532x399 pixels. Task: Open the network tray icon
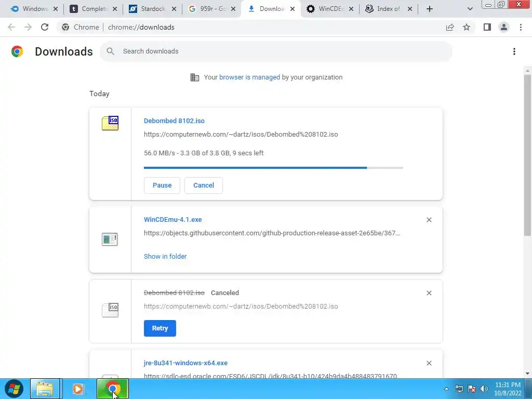[459, 389]
